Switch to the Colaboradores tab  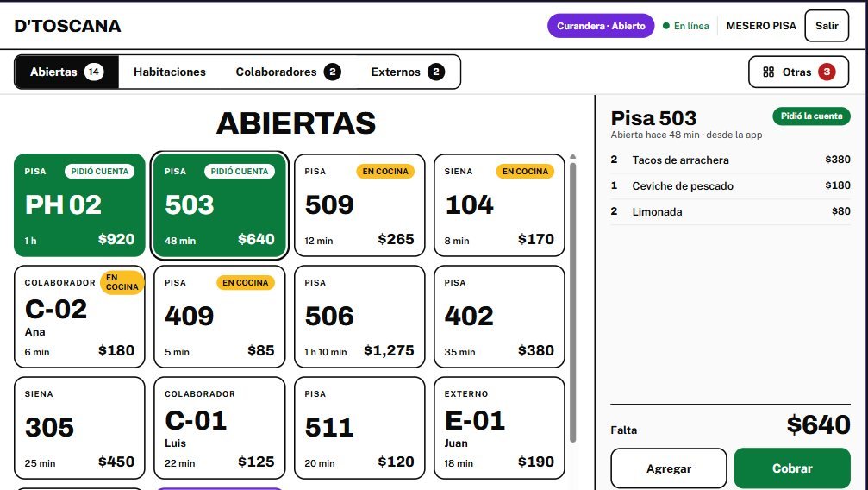pos(288,72)
